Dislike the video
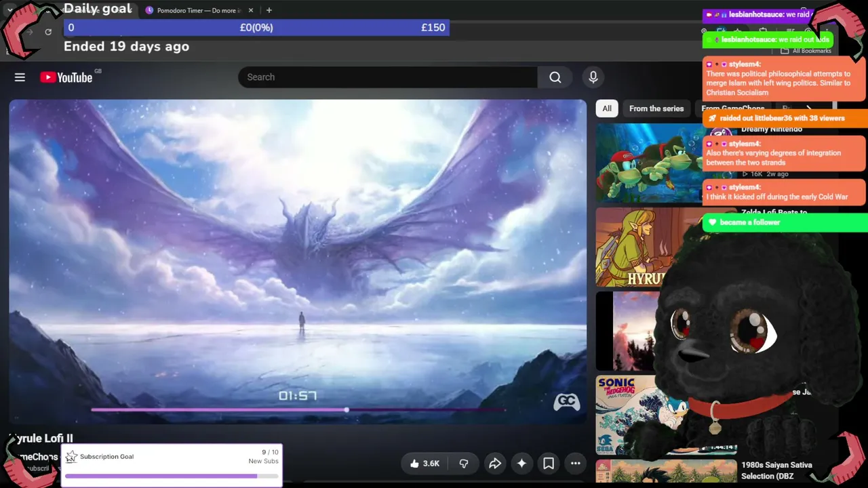Viewport: 868px width, 488px height. tap(464, 464)
